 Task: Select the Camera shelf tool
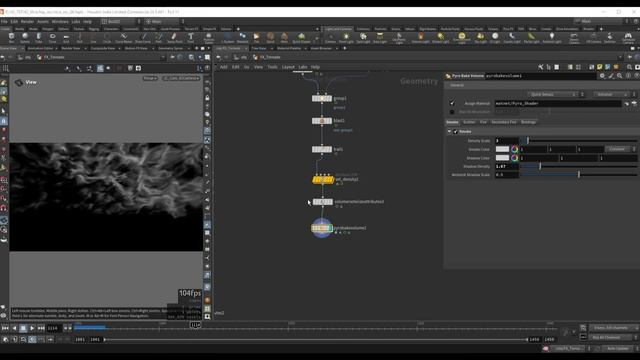(x=330, y=38)
